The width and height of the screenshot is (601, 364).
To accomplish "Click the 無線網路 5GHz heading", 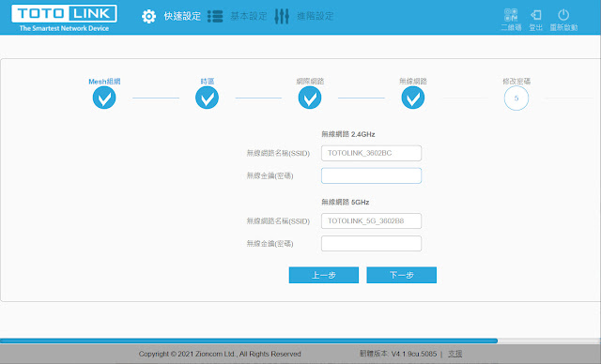I will [x=345, y=202].
